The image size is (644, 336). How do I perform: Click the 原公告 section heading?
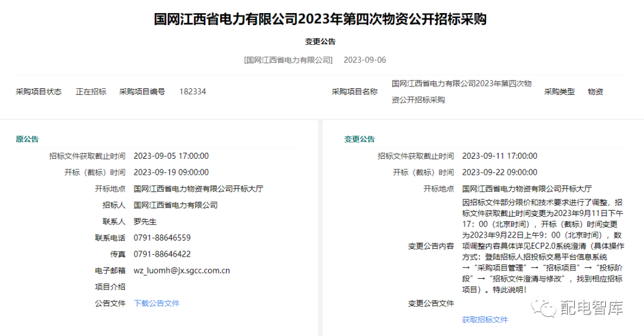coord(27,139)
